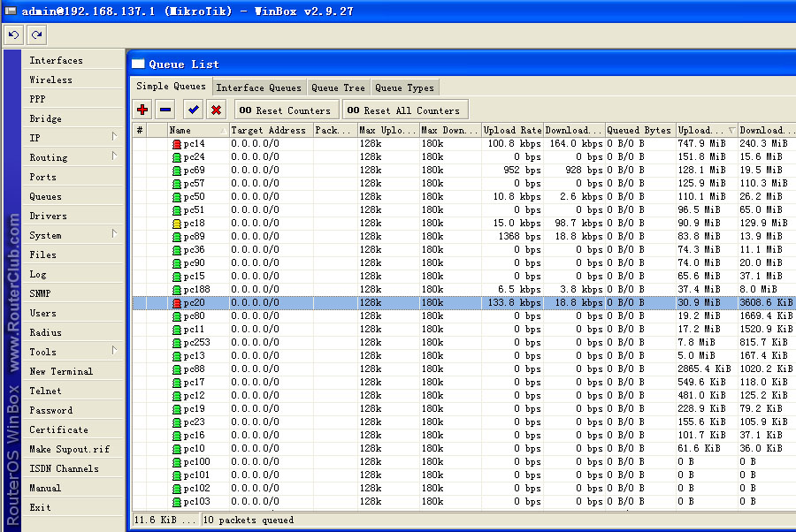
Task: Open Wireless in the sidebar menu
Action: point(51,80)
